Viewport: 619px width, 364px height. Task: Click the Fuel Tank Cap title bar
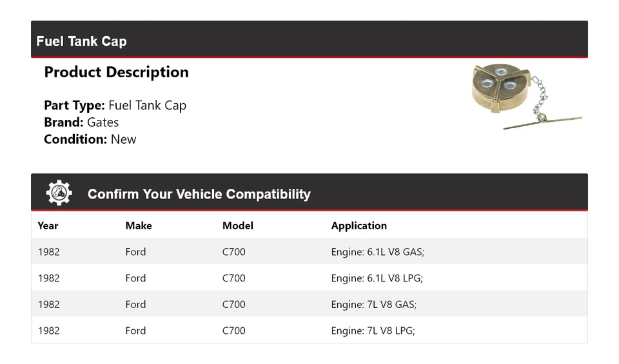pos(81,41)
